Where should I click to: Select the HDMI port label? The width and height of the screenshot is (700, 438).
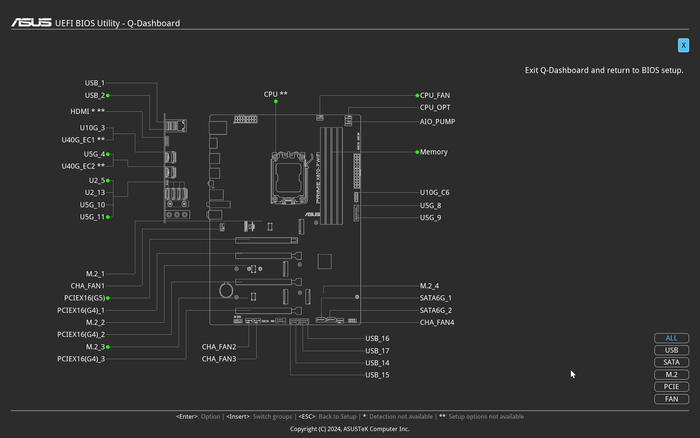pos(86,111)
